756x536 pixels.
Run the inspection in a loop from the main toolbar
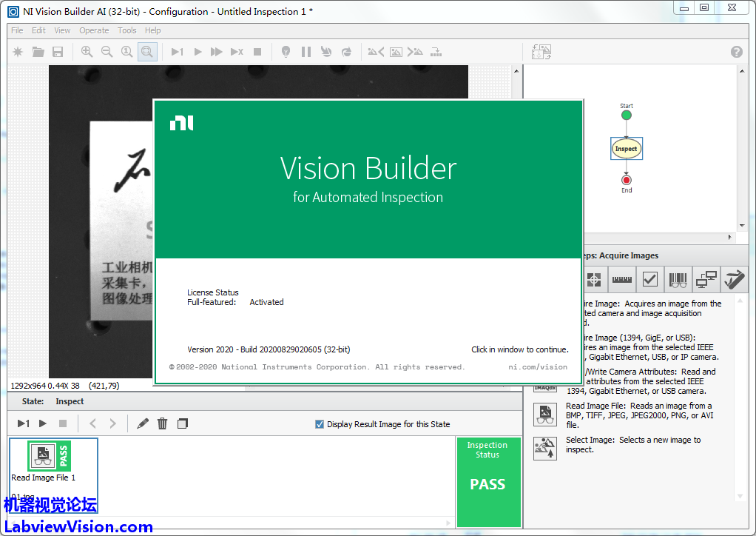pos(198,52)
